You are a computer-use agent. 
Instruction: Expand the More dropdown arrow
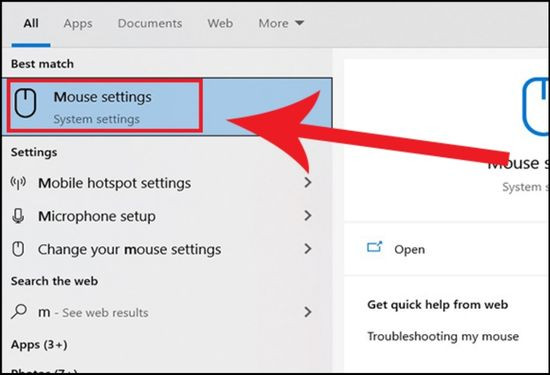[299, 23]
